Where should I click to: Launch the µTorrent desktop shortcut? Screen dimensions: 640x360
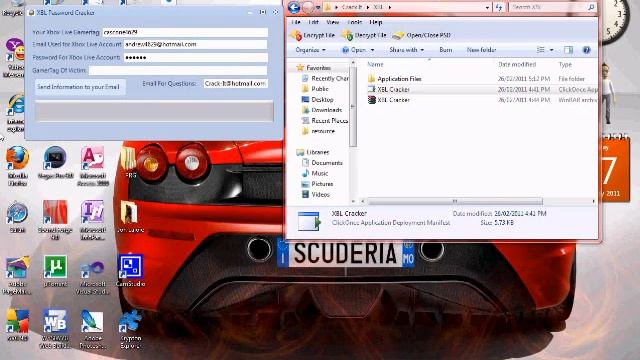pyautogui.click(x=55, y=271)
